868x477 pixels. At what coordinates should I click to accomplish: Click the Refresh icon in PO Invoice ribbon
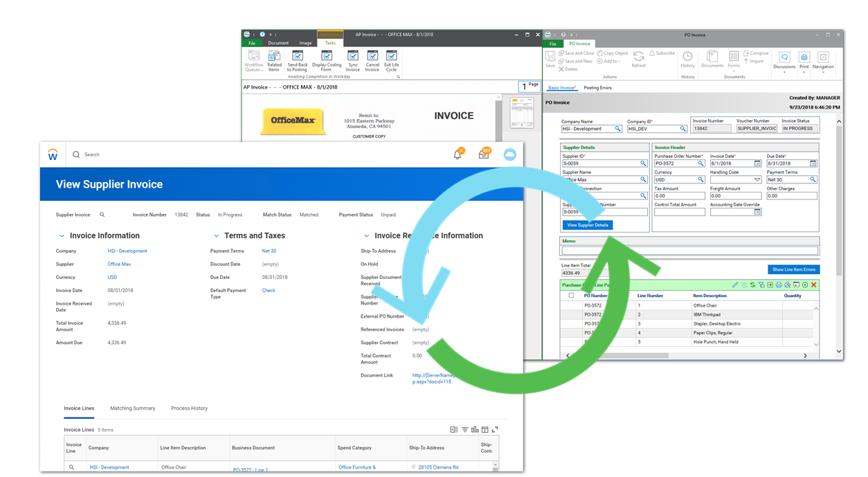pyautogui.click(x=639, y=58)
